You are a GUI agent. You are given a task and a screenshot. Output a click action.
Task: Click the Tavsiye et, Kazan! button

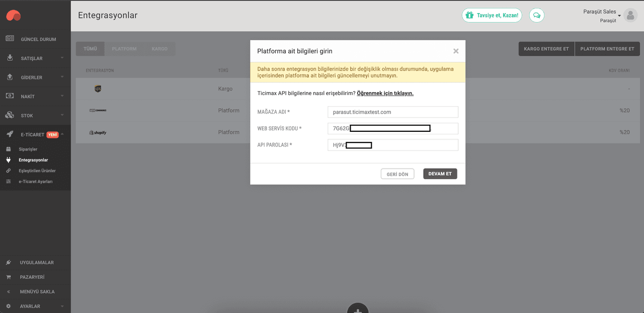click(492, 15)
